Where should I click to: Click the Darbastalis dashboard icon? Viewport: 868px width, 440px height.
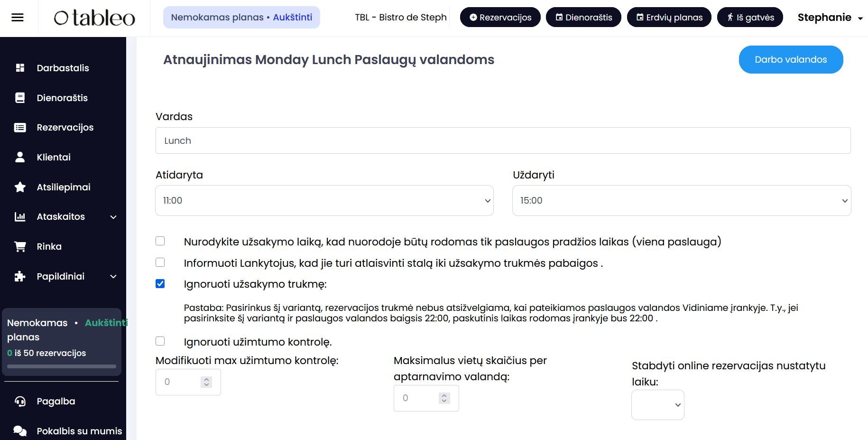click(x=20, y=68)
